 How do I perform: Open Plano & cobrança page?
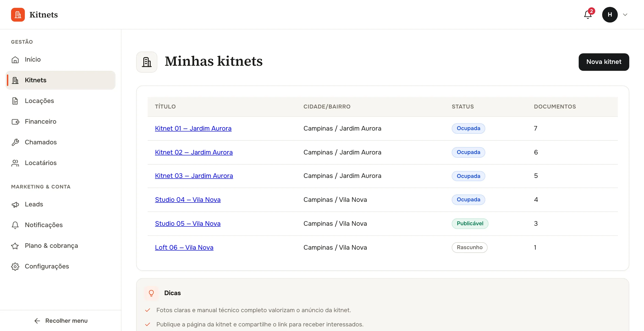pos(60,245)
